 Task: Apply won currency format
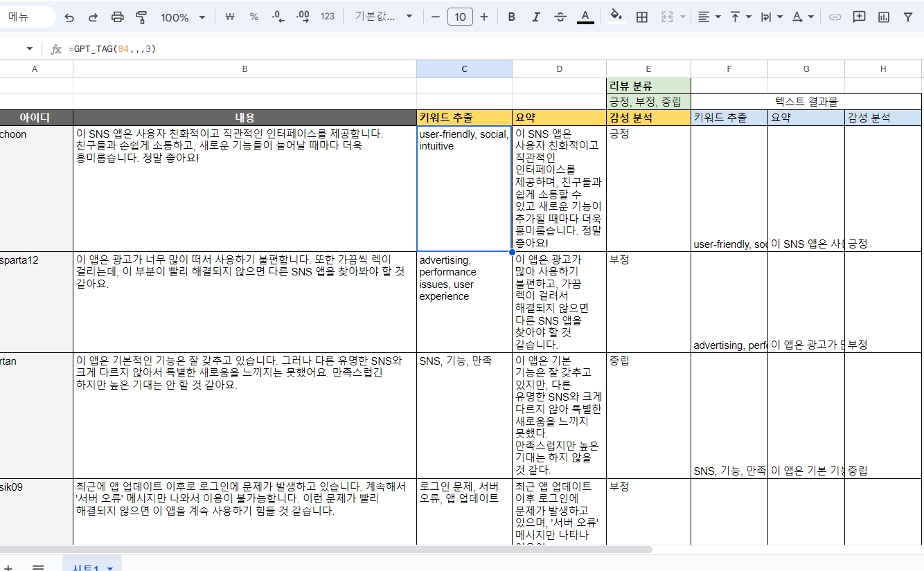230,17
